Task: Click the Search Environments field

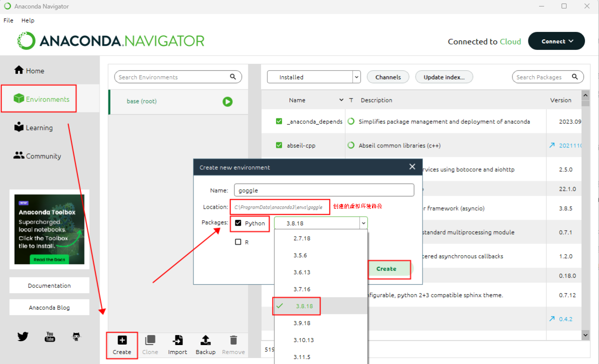Action: [x=178, y=77]
